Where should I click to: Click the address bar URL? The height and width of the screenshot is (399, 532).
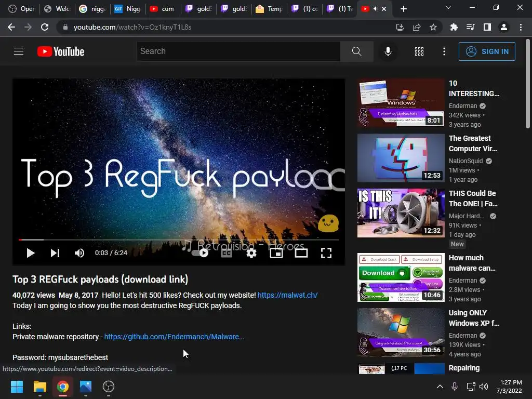132,27
